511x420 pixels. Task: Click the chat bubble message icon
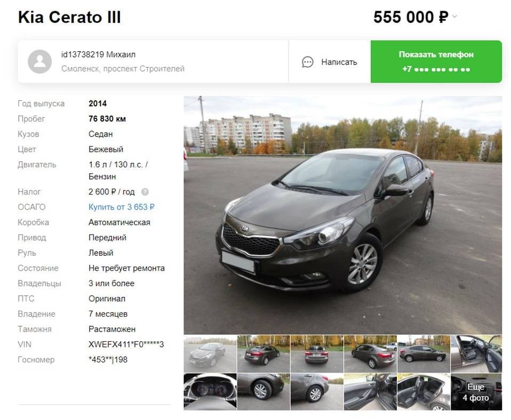307,62
